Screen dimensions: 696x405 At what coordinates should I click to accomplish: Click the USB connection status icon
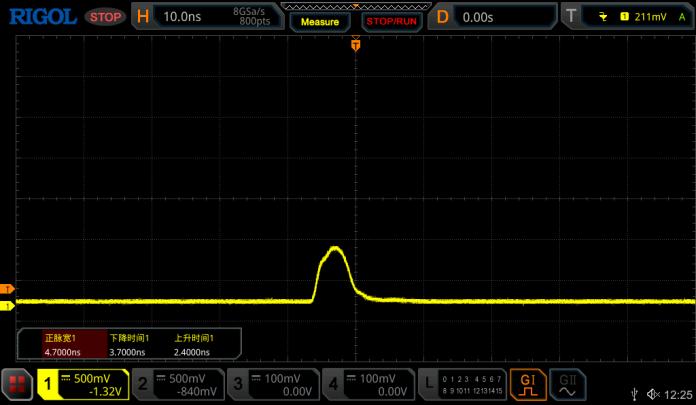point(635,396)
